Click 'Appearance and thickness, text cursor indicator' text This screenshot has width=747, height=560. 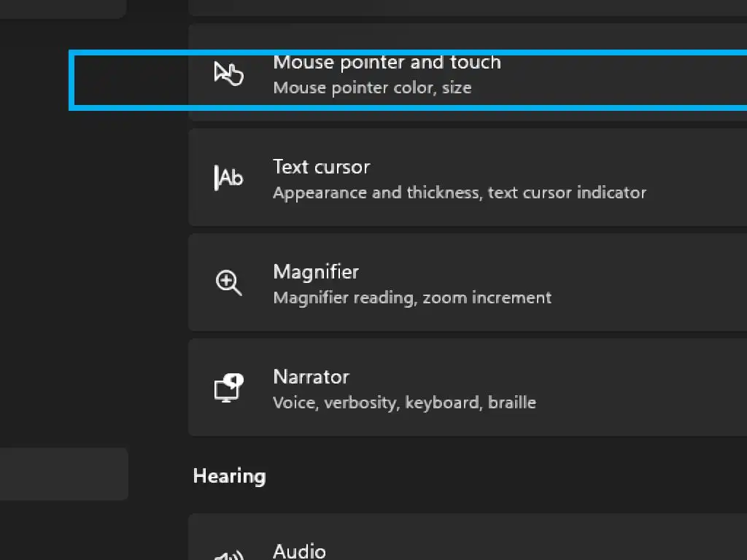460,193
